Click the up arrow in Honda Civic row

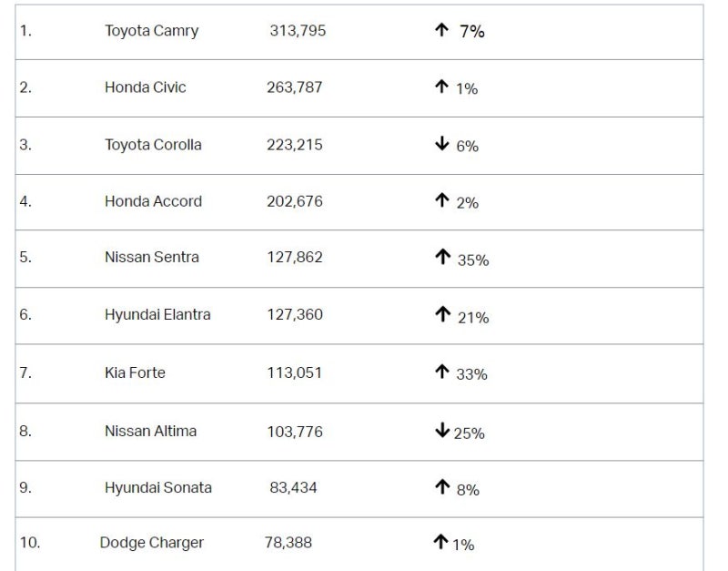tap(442, 87)
